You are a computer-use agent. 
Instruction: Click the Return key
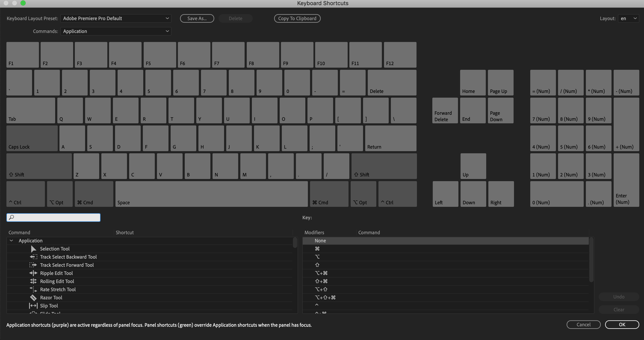tap(391, 138)
